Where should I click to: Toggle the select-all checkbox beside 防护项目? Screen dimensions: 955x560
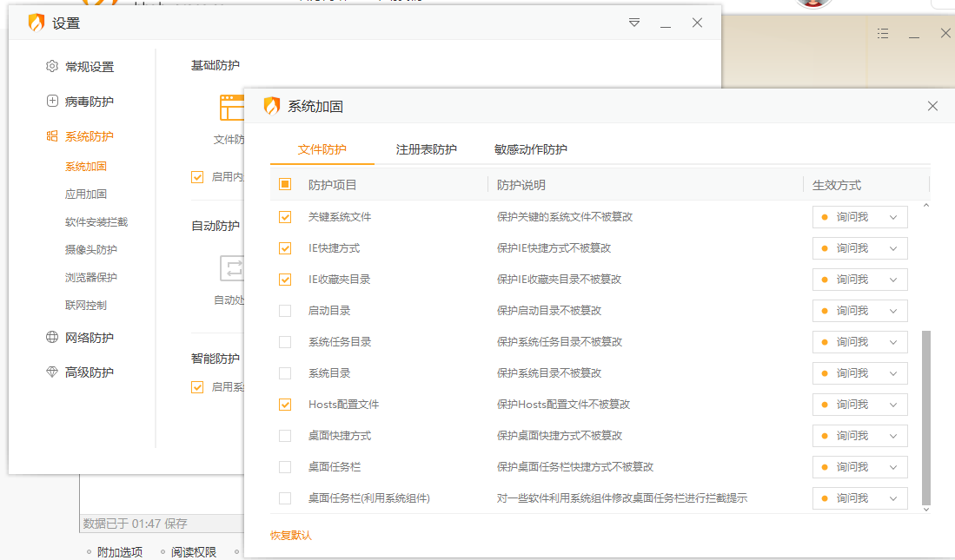click(284, 184)
